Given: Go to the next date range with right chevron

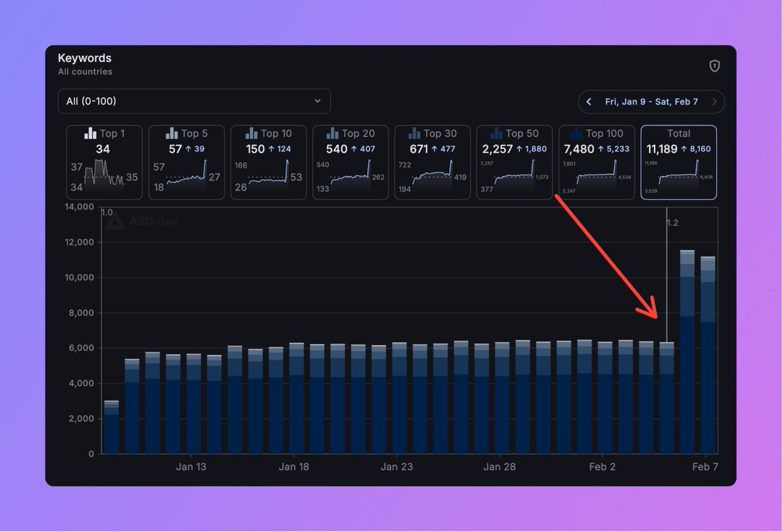Looking at the screenshot, I should point(714,102).
